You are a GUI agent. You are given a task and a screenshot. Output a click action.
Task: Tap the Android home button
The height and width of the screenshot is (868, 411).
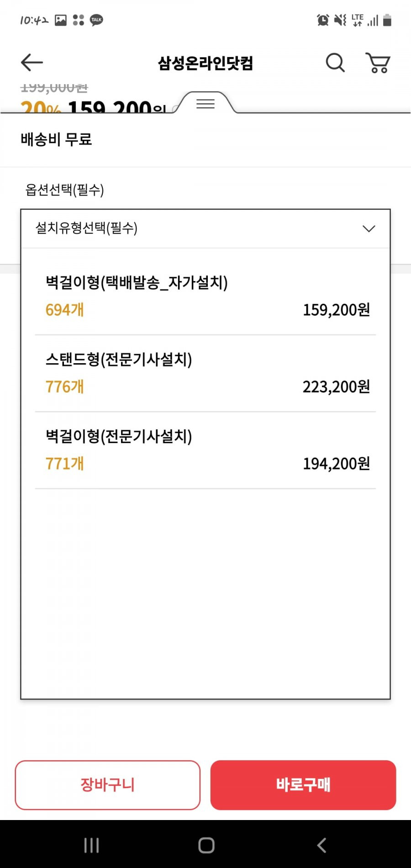(x=206, y=845)
